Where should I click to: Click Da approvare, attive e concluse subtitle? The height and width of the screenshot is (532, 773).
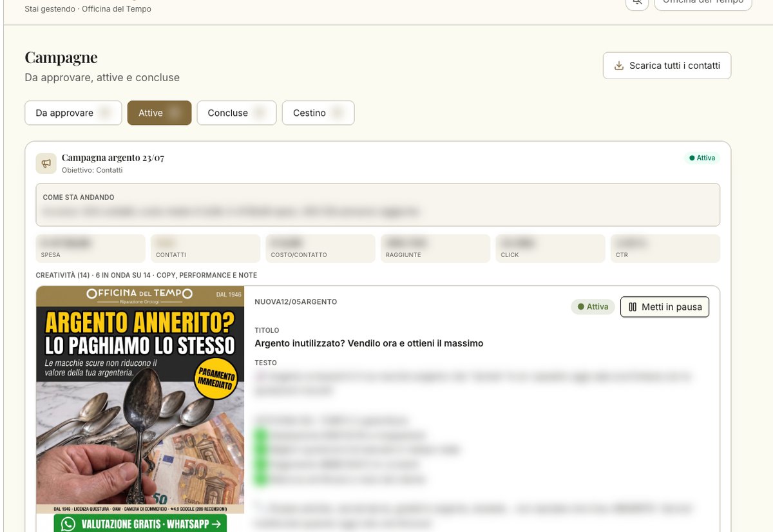[x=102, y=77]
